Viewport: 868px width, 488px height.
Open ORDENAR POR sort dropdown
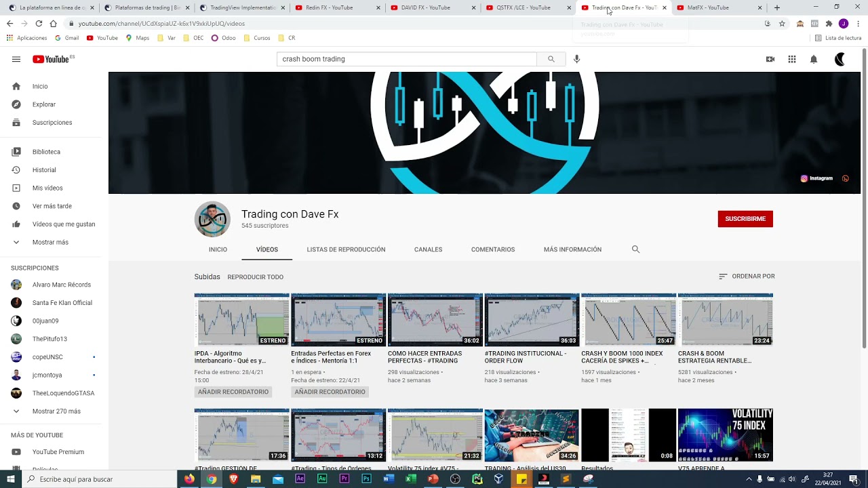(x=747, y=277)
